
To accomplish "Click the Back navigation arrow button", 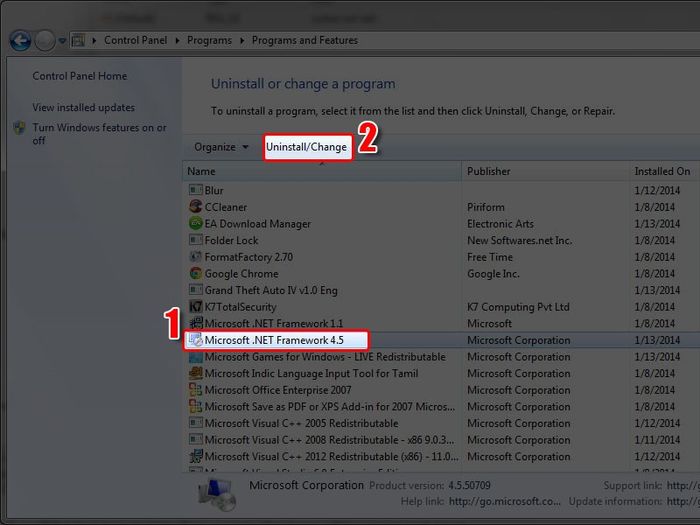I will pos(21,41).
